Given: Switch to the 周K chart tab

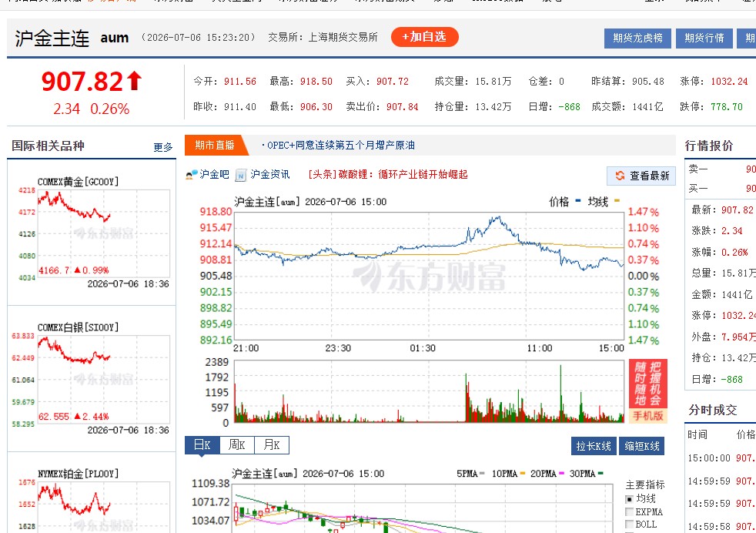Looking at the screenshot, I should coord(237,444).
